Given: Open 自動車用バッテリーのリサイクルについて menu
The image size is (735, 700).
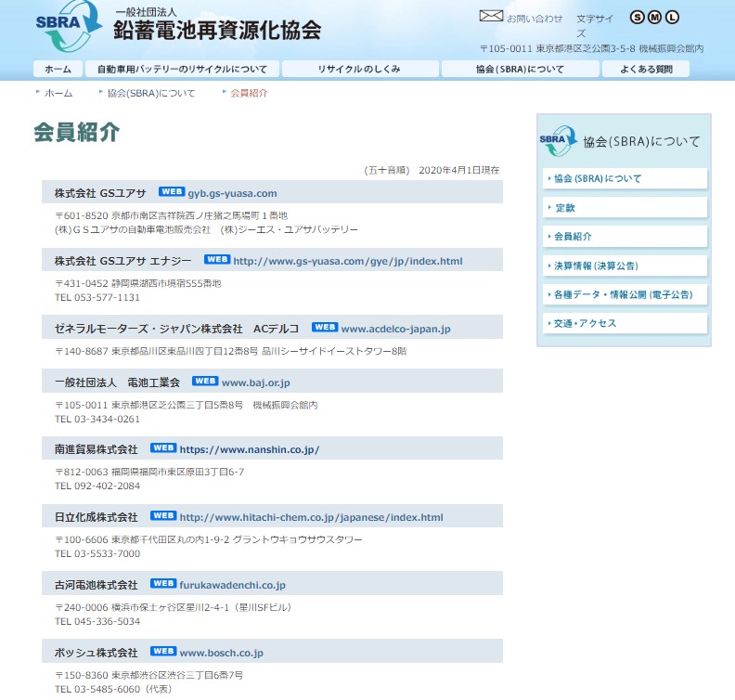Looking at the screenshot, I should 182,69.
